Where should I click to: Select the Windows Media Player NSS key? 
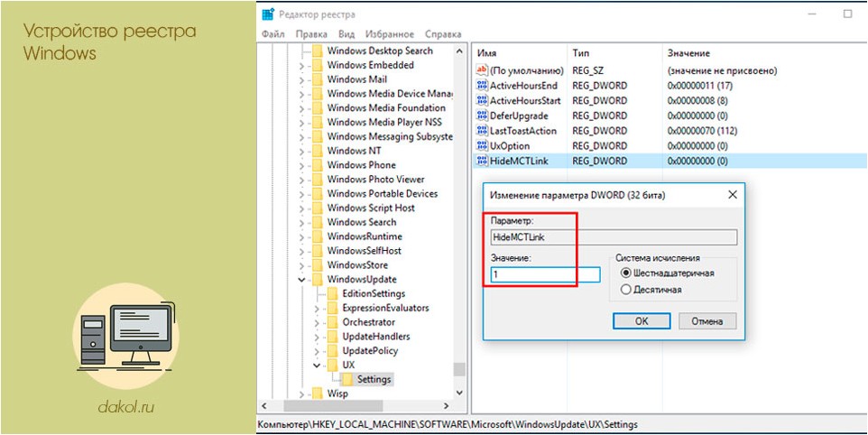[x=384, y=123]
